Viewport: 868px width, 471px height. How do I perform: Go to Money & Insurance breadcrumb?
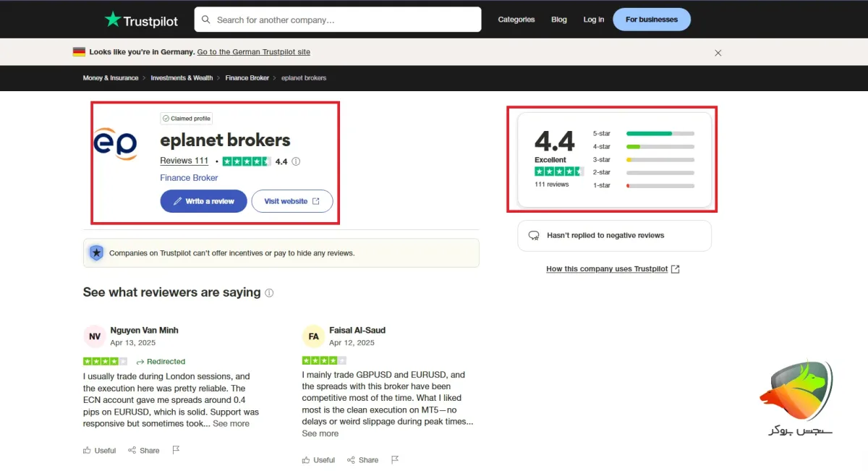tap(111, 78)
